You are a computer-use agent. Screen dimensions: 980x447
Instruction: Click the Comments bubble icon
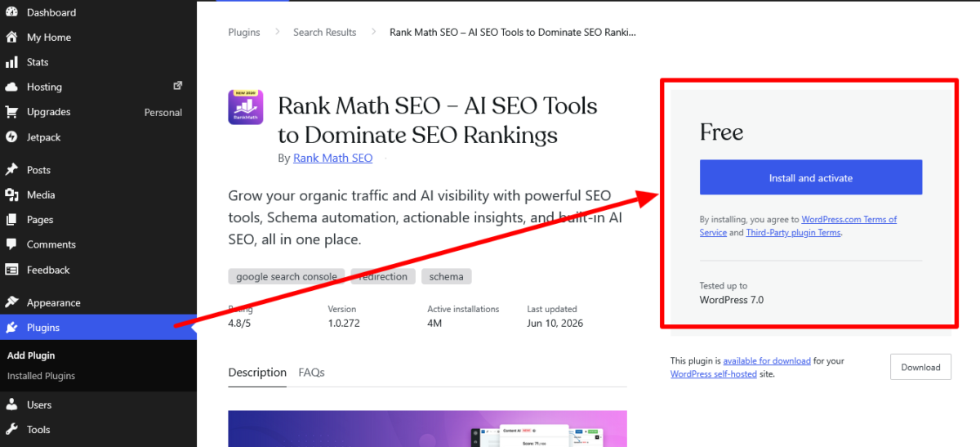click(11, 244)
